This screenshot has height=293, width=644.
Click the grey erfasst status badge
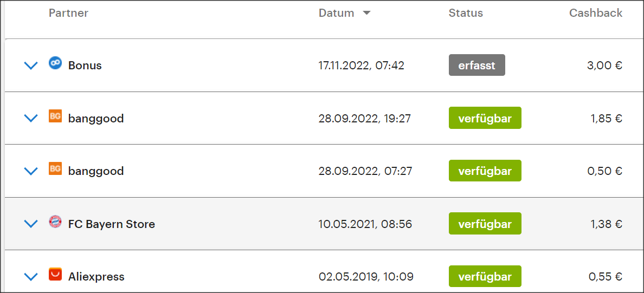tap(477, 65)
